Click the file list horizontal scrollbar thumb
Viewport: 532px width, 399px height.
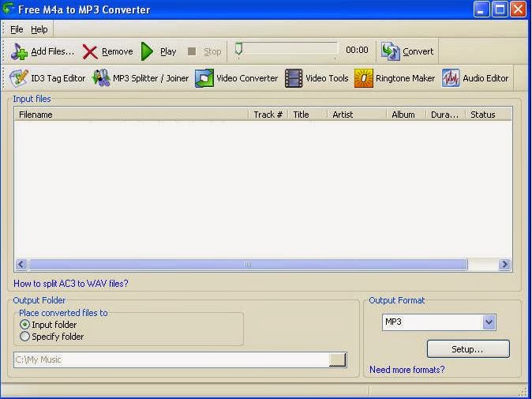(248, 264)
